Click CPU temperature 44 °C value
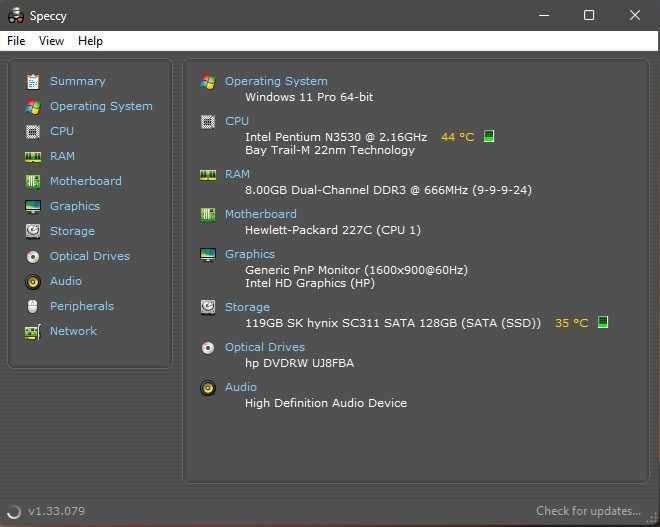The width and height of the screenshot is (660, 527). click(x=458, y=137)
